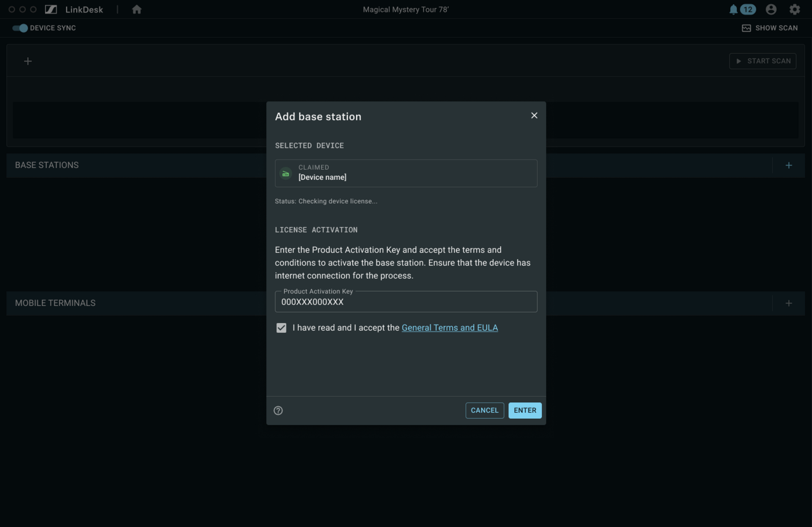
Task: Add a base station with plus
Action: pos(788,165)
